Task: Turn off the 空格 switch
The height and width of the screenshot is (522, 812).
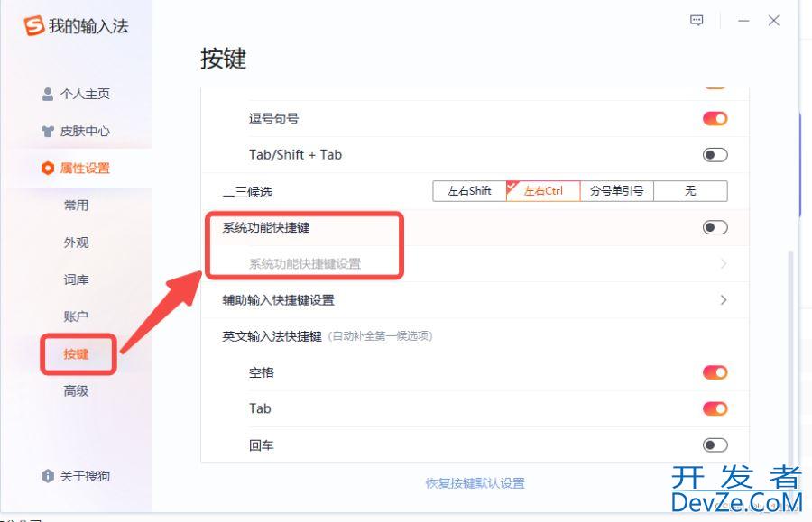Action: click(x=715, y=372)
